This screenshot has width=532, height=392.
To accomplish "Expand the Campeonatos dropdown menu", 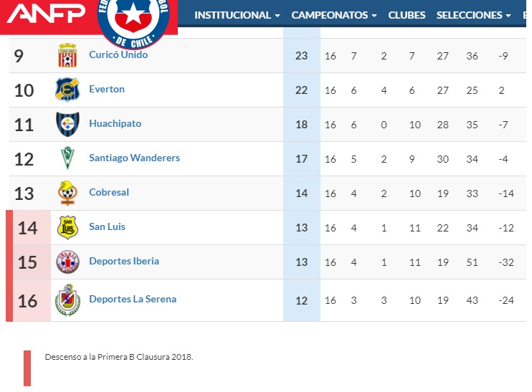I will coord(334,15).
